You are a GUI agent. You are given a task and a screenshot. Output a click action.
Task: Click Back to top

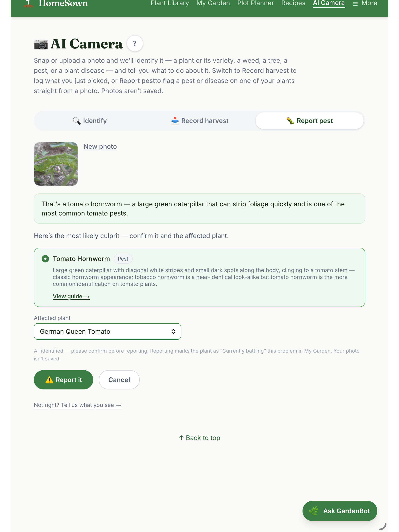point(200,438)
